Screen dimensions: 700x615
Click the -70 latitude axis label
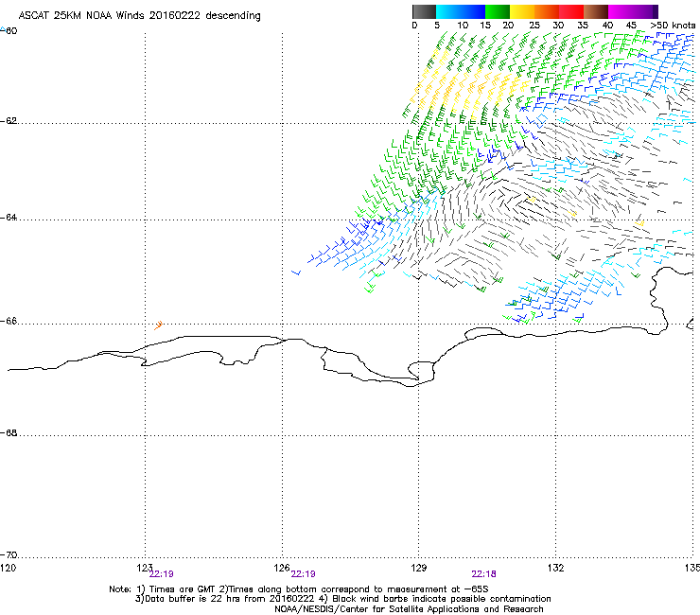9,555
